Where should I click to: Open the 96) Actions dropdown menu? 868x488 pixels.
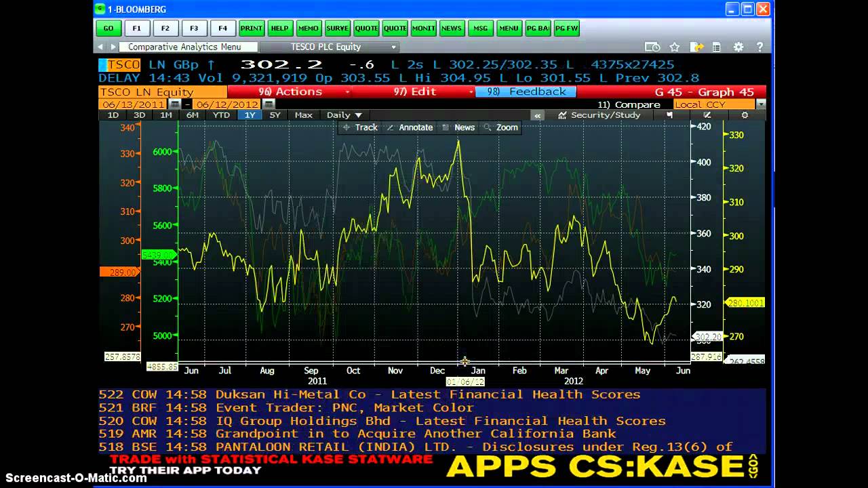[290, 91]
